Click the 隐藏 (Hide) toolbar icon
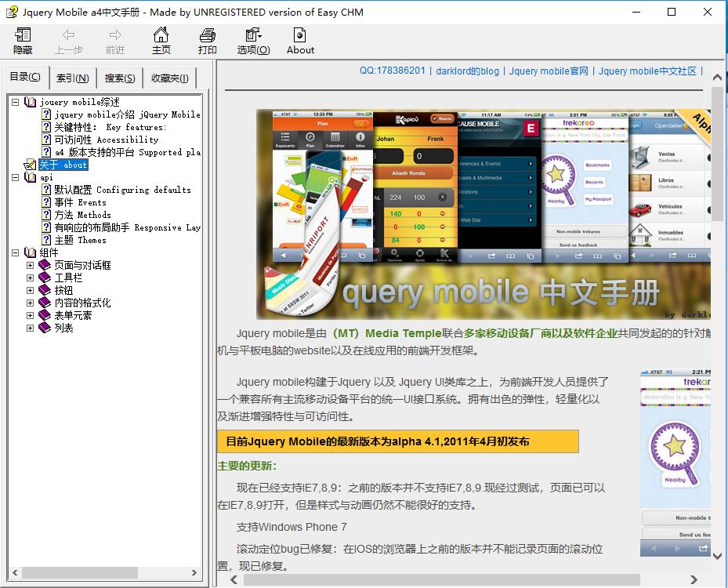Viewport: 728px width, 588px height. point(22,34)
